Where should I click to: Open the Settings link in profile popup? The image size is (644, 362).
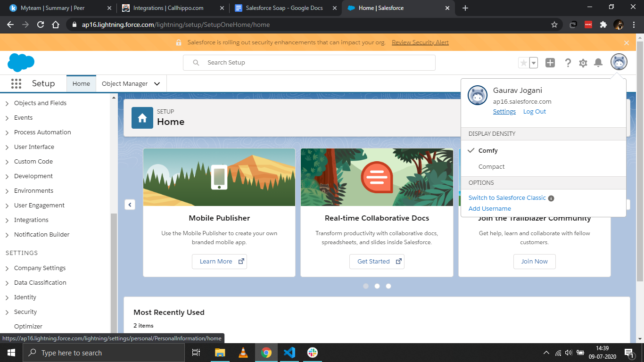[x=504, y=112]
